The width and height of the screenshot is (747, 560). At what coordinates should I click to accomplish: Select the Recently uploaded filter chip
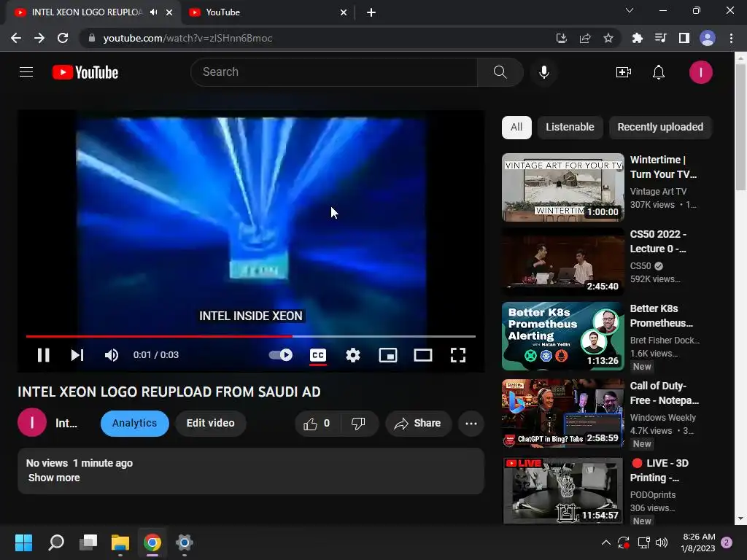[x=660, y=127]
